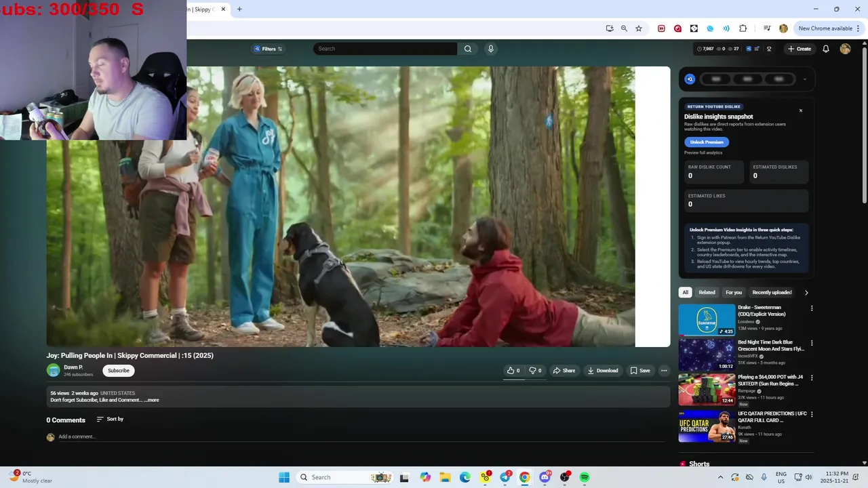Focus the YouTube search field

coord(385,49)
